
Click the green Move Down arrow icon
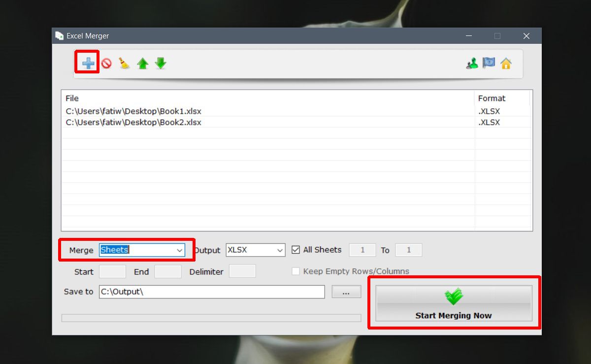click(x=161, y=63)
